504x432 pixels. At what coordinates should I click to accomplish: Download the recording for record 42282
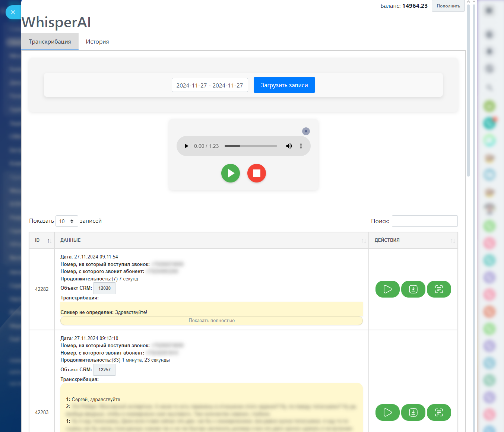[413, 289]
